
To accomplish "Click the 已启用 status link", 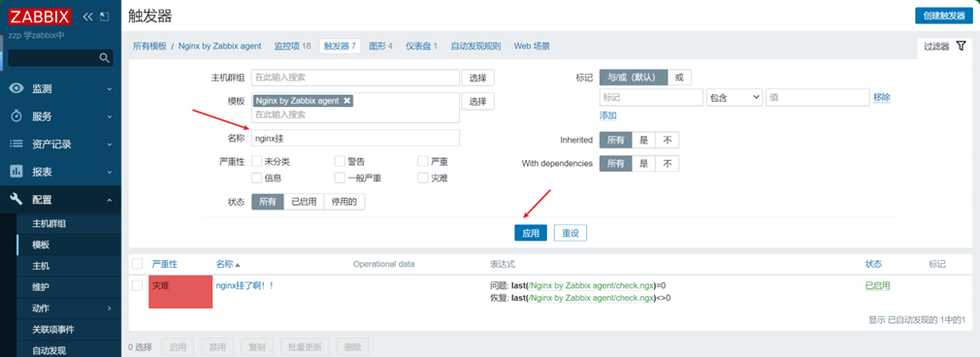I will point(877,286).
